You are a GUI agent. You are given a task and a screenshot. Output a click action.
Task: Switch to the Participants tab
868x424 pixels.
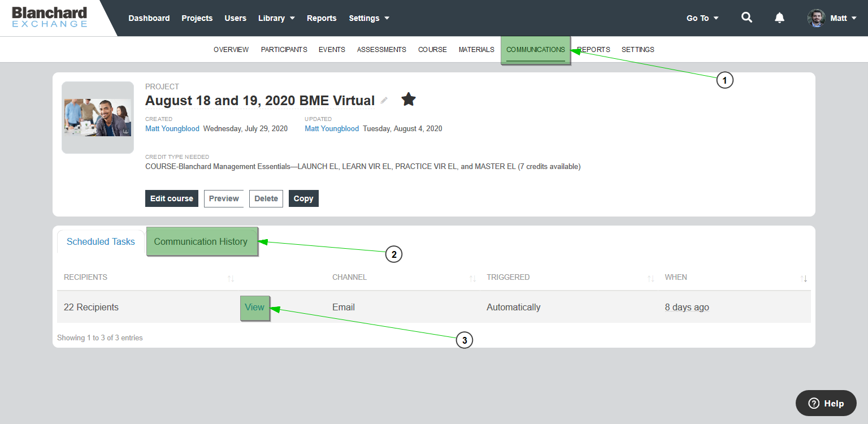[284, 50]
